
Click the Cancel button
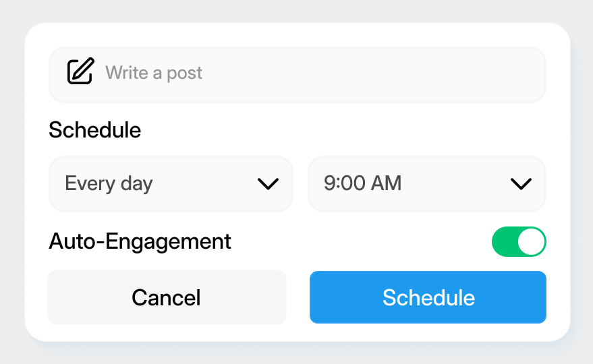point(167,297)
